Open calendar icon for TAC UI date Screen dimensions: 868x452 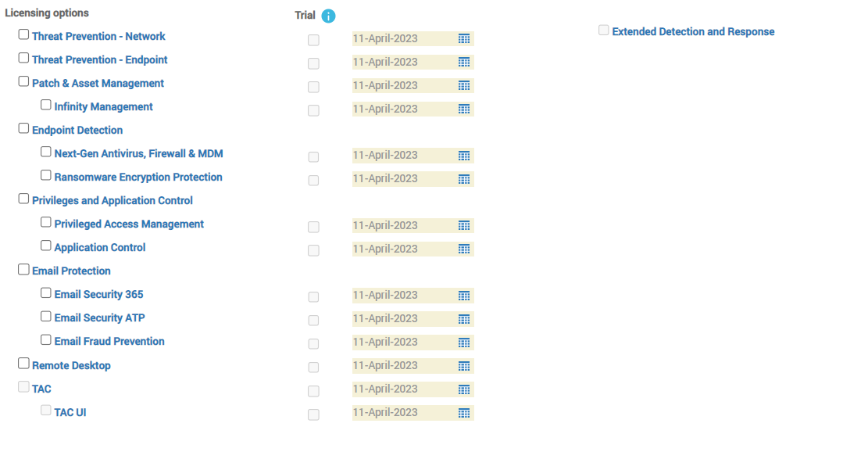click(464, 413)
